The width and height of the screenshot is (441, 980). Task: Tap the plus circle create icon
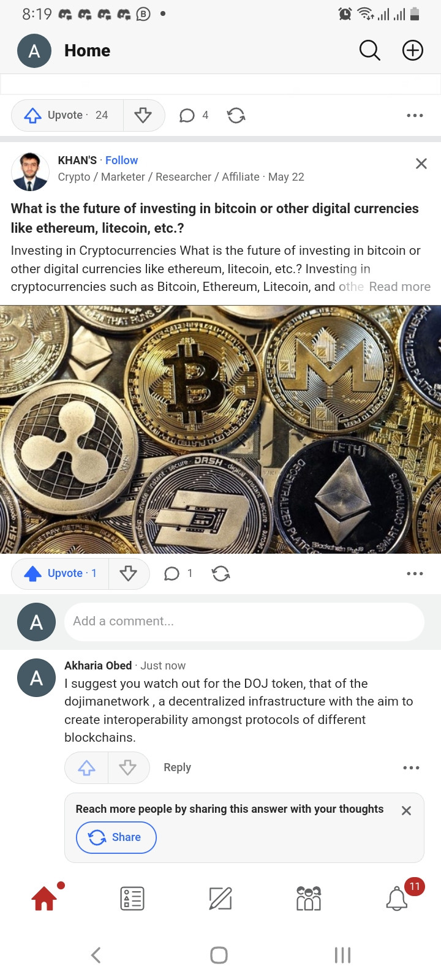[x=413, y=50]
